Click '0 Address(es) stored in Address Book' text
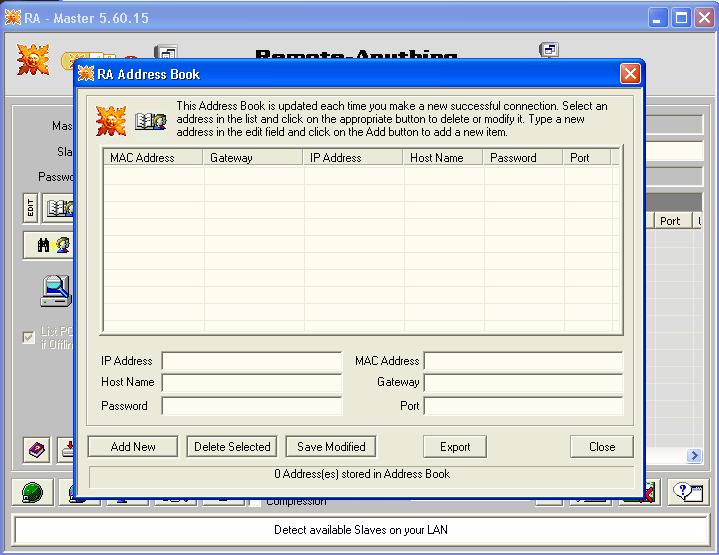 (x=362, y=474)
